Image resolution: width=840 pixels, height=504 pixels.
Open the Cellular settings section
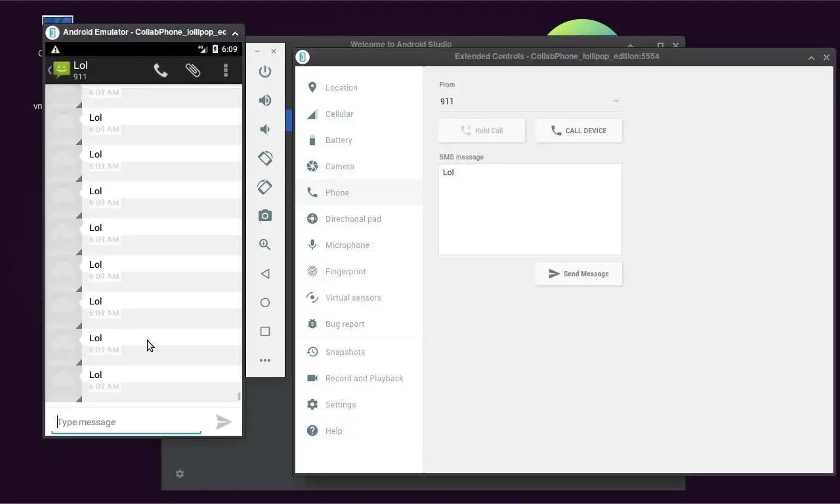(359, 114)
